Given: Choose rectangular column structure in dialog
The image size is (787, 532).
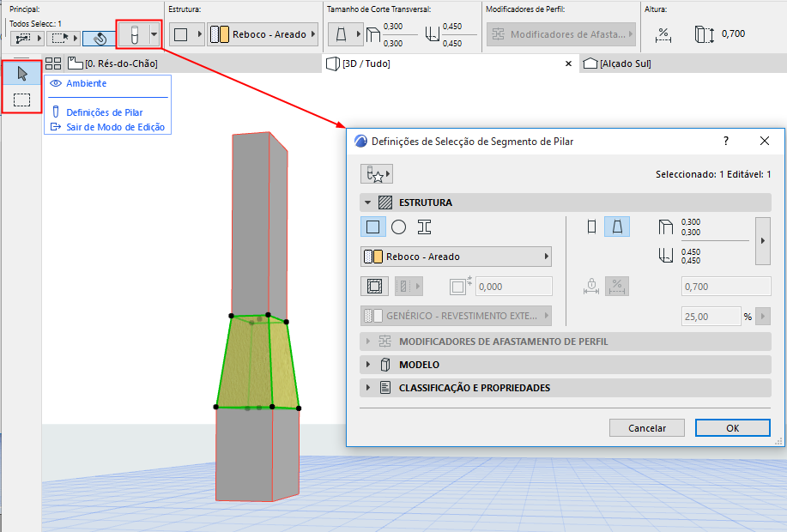Looking at the screenshot, I should click(x=373, y=227).
